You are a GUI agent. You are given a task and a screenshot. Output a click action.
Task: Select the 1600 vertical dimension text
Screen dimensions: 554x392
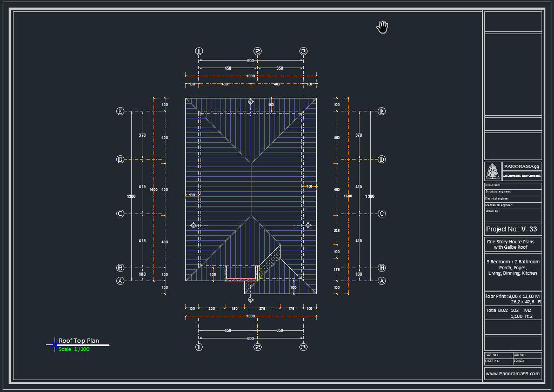(x=348, y=196)
